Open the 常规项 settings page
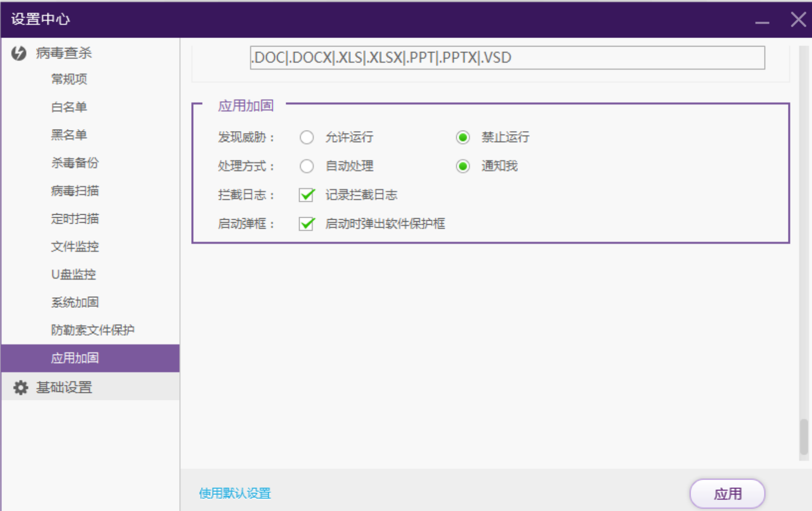 69,79
